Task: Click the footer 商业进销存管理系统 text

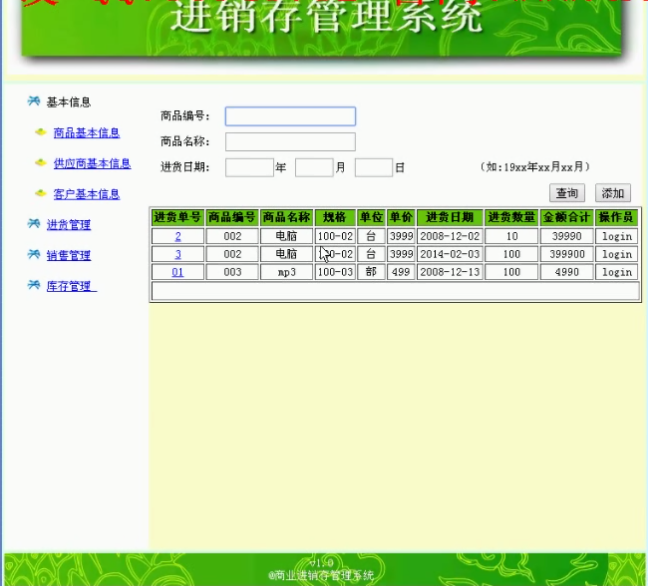Action: 321,575
